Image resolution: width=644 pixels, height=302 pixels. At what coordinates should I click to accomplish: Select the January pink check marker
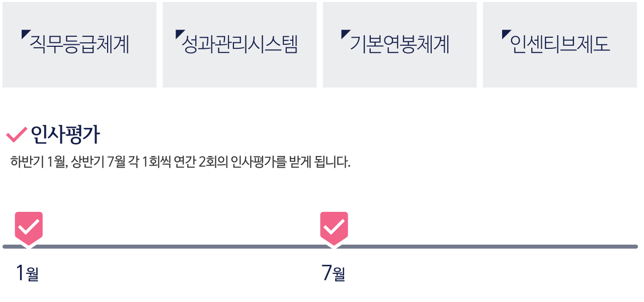(29, 230)
